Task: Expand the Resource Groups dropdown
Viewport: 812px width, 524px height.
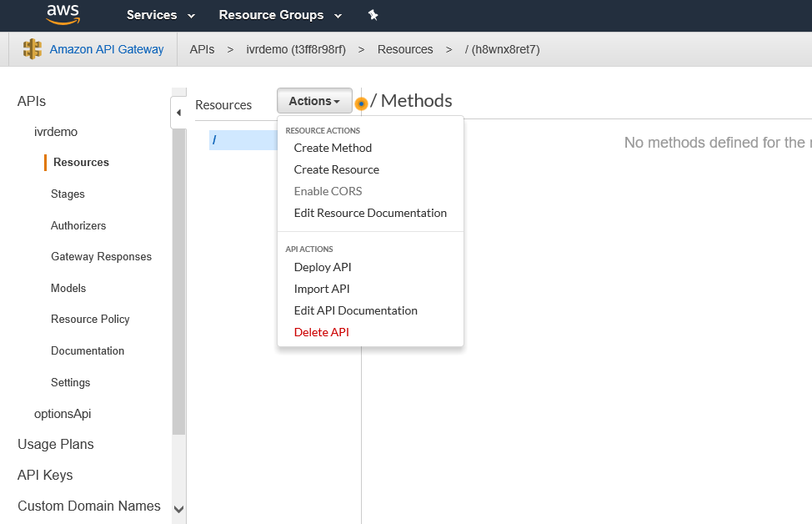Action: click(280, 15)
